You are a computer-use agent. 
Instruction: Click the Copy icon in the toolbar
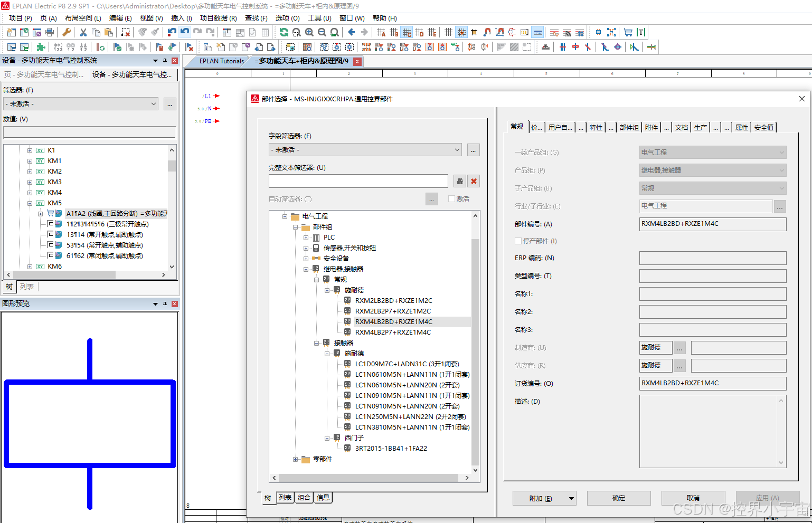pos(96,32)
